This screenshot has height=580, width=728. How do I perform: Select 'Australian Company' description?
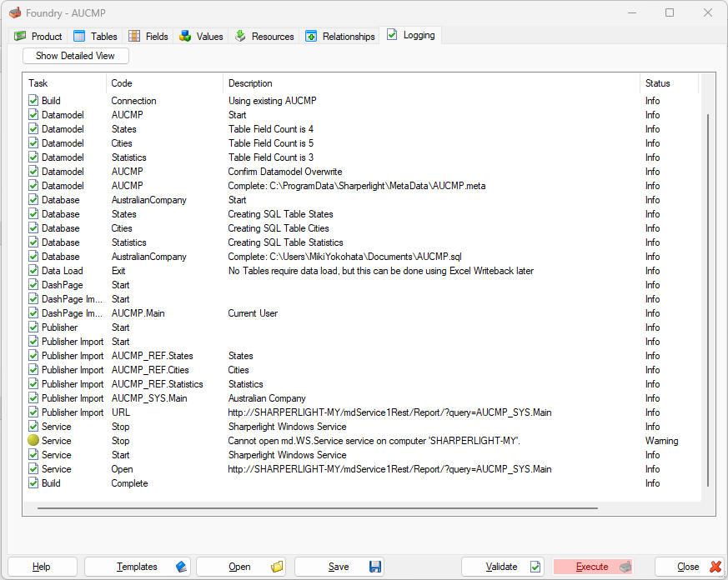267,398
